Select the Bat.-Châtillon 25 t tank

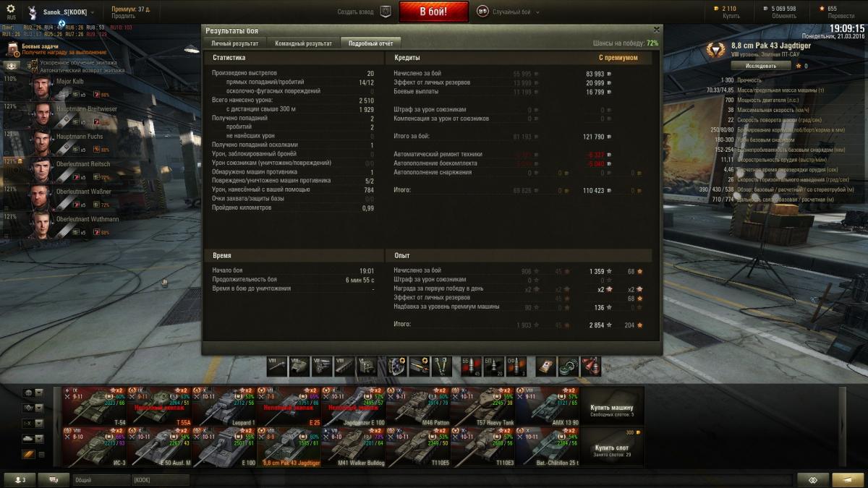click(x=548, y=446)
